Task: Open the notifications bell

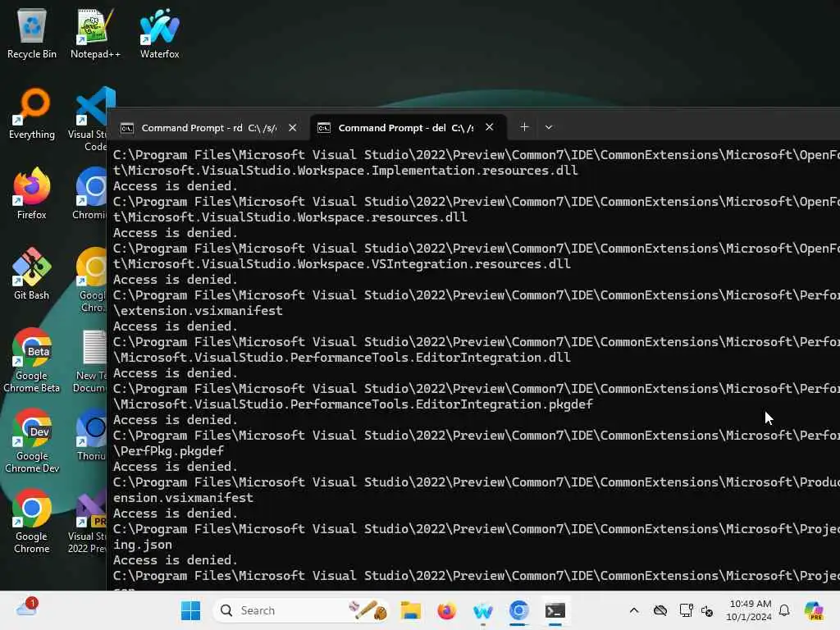Action: [784, 610]
